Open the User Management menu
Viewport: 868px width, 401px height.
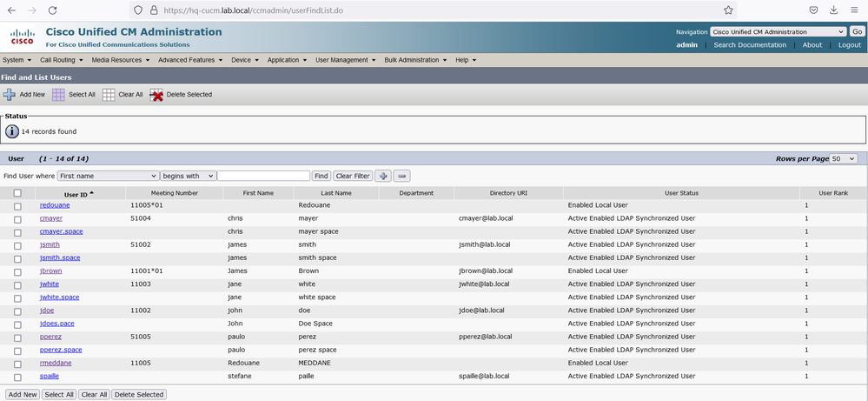346,60
